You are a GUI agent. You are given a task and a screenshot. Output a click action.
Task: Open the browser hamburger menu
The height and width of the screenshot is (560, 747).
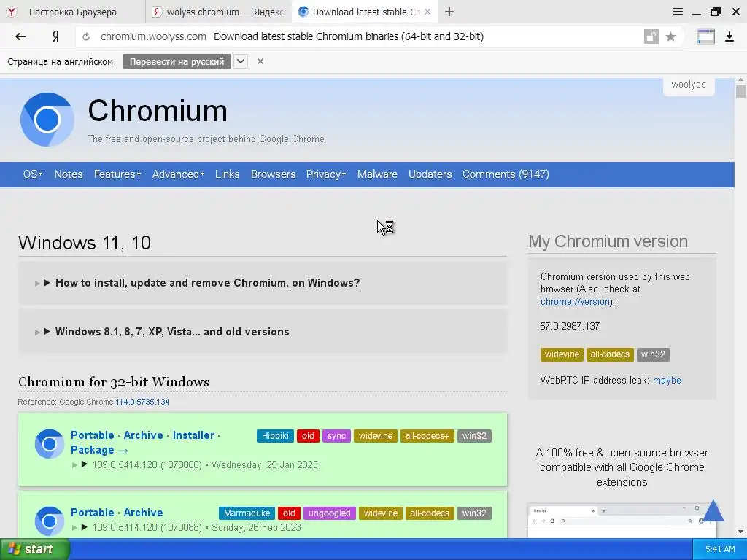point(678,12)
